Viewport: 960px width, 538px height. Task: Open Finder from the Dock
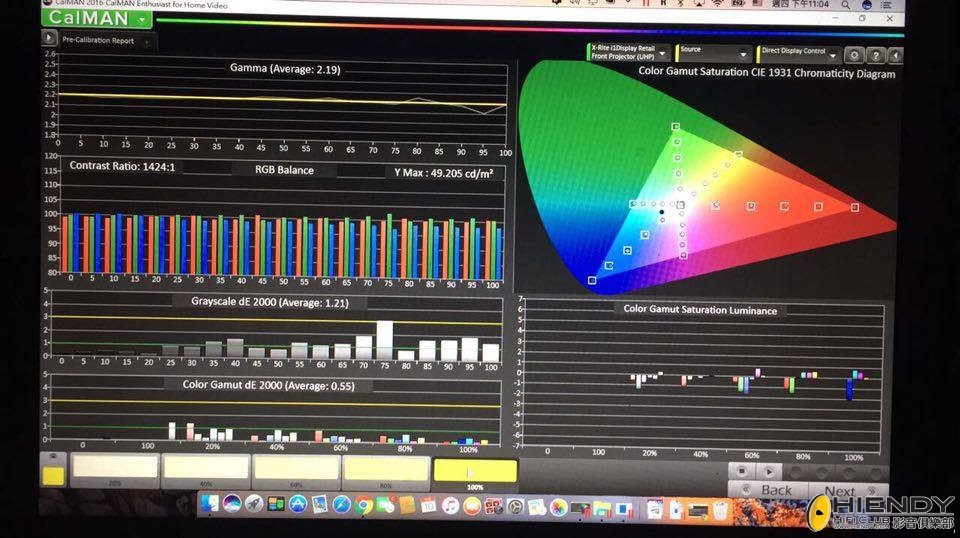(210, 506)
